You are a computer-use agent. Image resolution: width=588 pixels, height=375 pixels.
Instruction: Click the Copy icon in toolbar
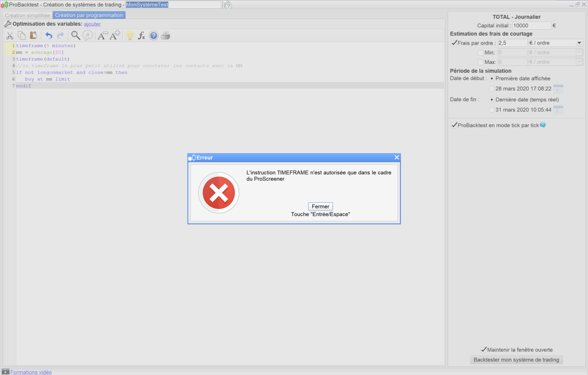point(22,35)
